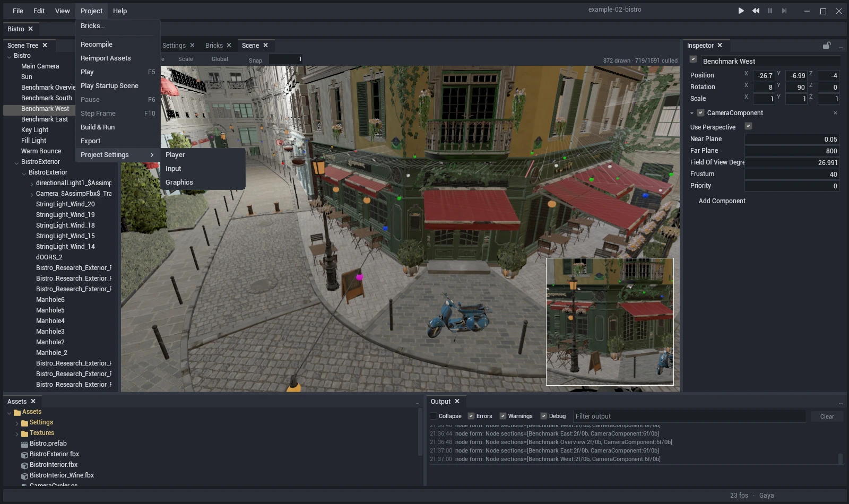Select Benchmark East in Scene Tree

point(45,119)
